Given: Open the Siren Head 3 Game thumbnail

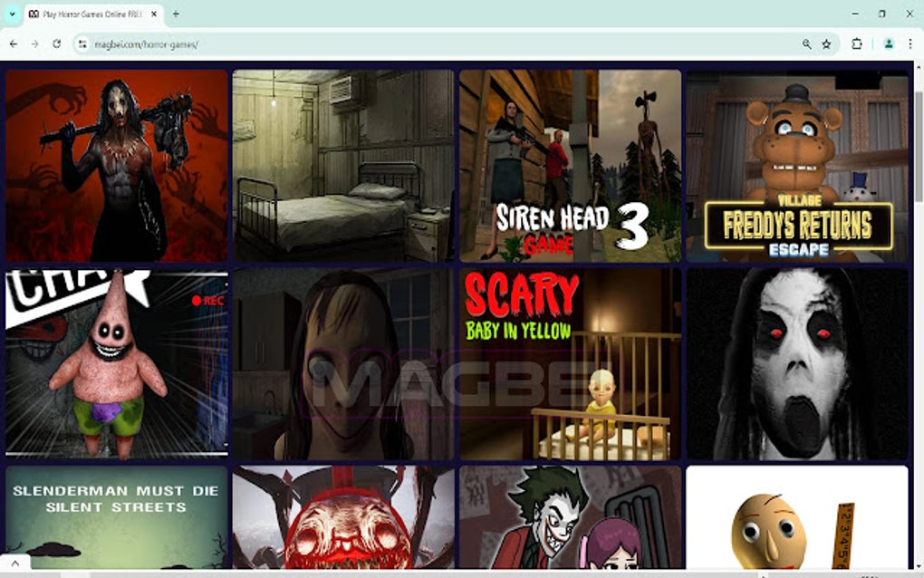Looking at the screenshot, I should coord(571,166).
